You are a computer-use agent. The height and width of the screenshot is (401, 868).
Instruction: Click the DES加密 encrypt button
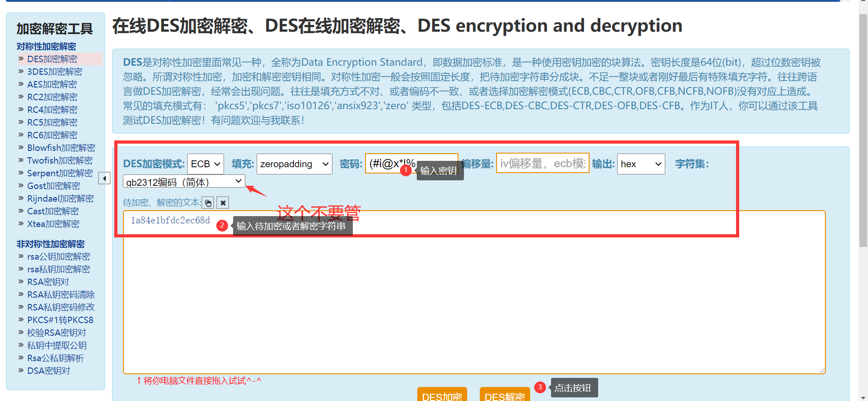point(442,395)
